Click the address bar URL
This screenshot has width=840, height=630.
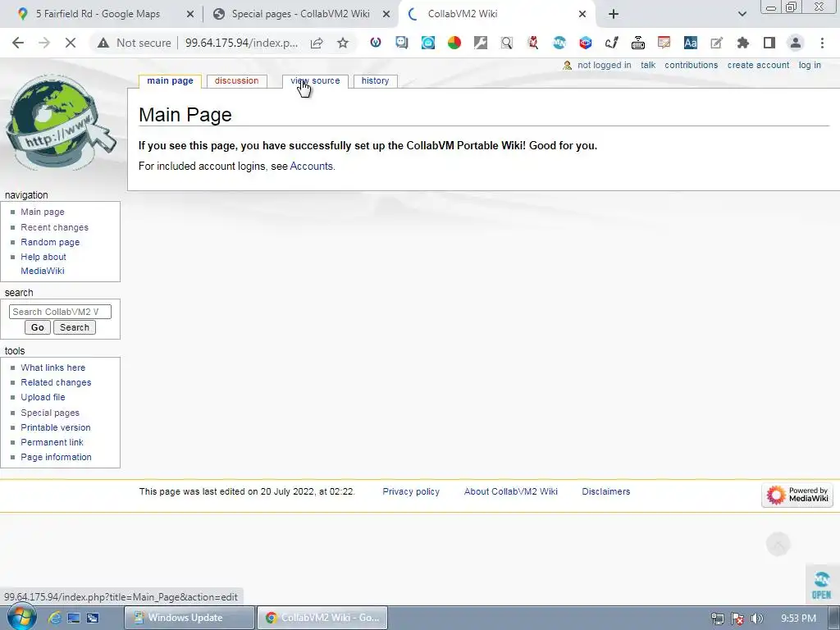[241, 43]
